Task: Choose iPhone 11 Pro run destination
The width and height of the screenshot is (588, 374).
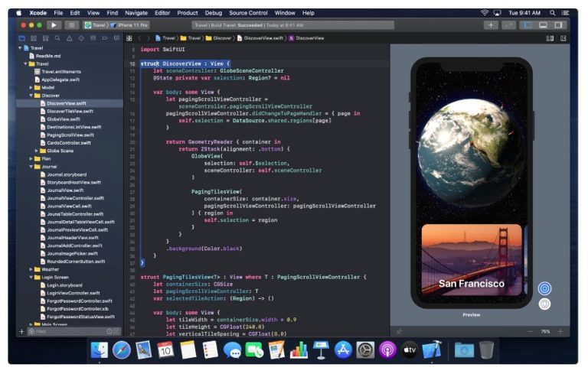Action: (129, 25)
